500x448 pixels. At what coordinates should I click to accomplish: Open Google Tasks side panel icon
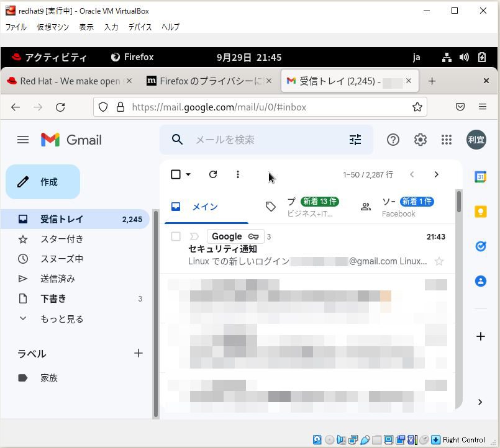(481, 246)
